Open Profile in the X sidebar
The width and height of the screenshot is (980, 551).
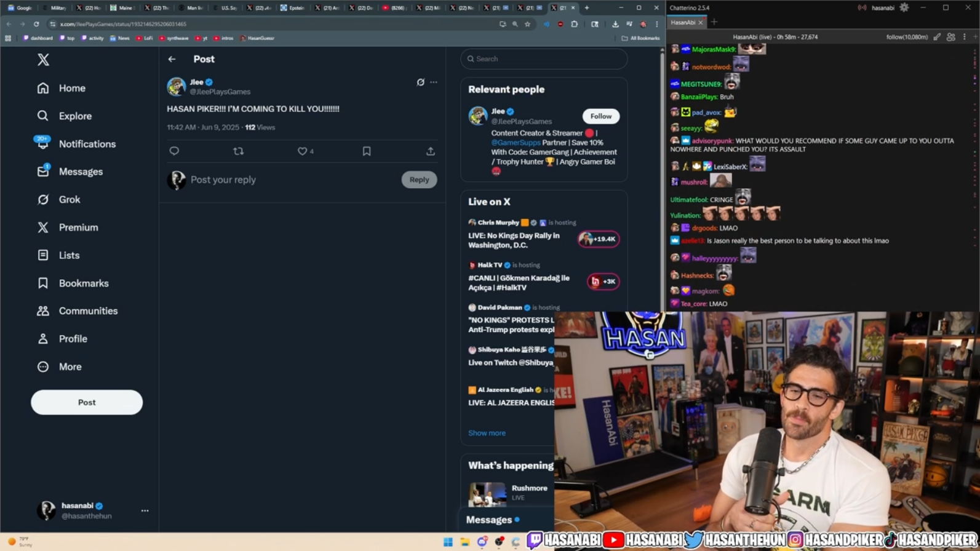coord(62,339)
